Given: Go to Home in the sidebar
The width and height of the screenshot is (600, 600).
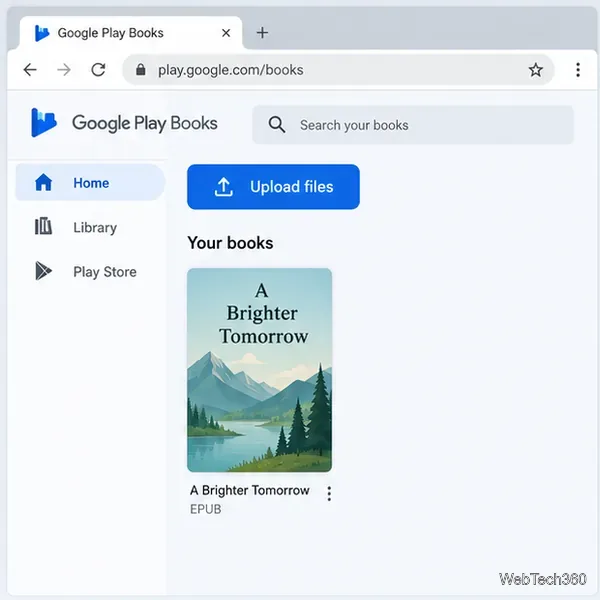Looking at the screenshot, I should [x=90, y=183].
